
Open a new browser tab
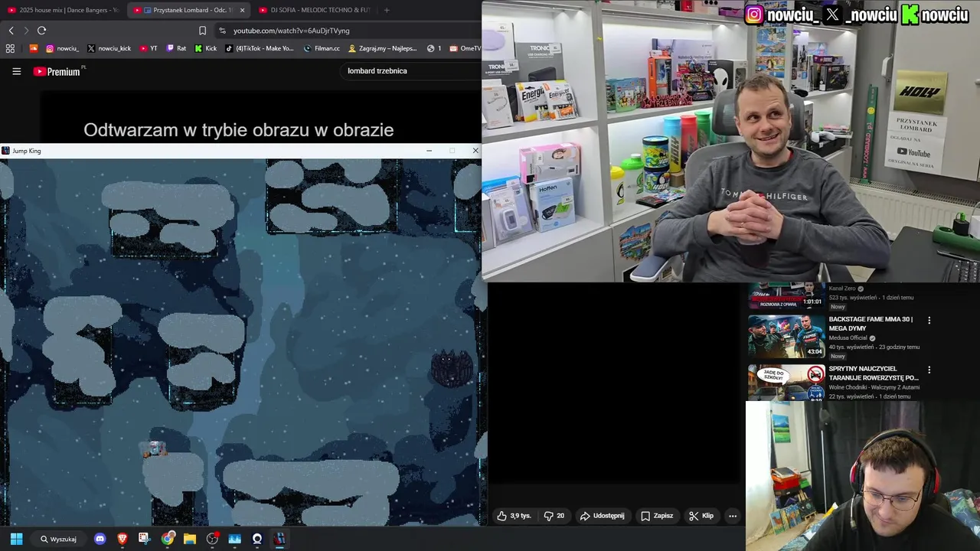387,10
